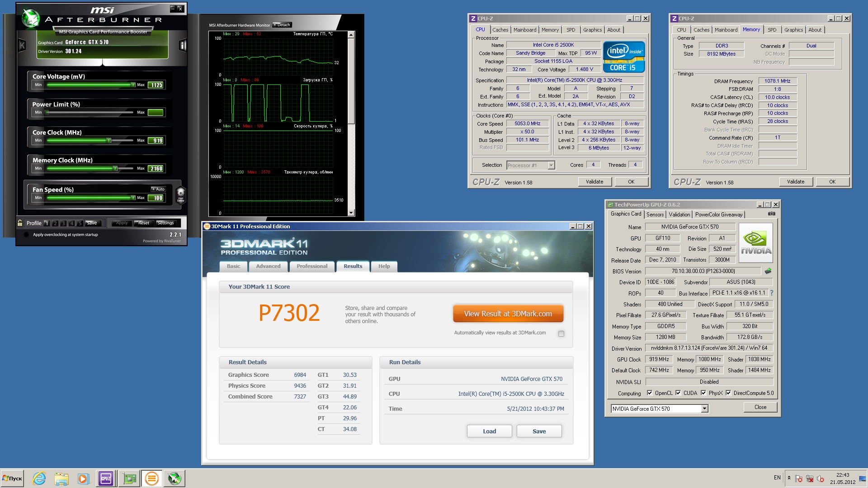Screen dimensions: 868x488
Task: Click the BIOS save chip icon in GPU-Z
Action: tap(768, 271)
